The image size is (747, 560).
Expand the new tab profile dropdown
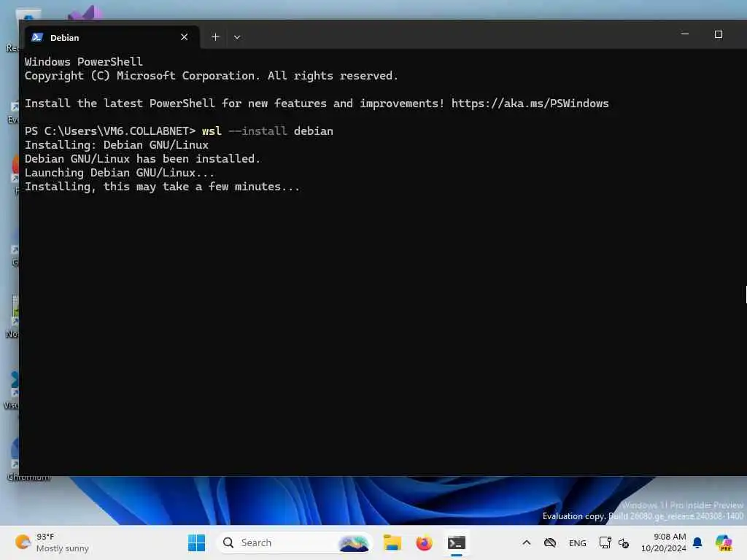[x=237, y=37]
